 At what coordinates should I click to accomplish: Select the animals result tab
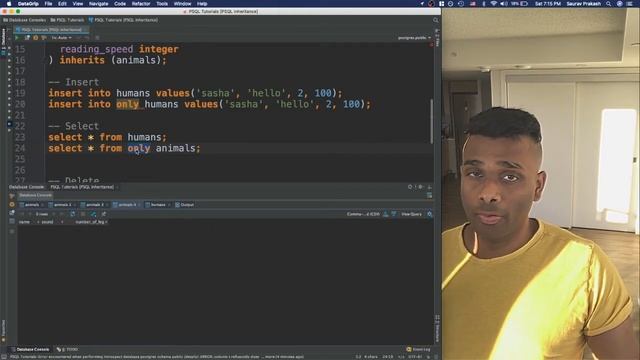tap(31, 205)
